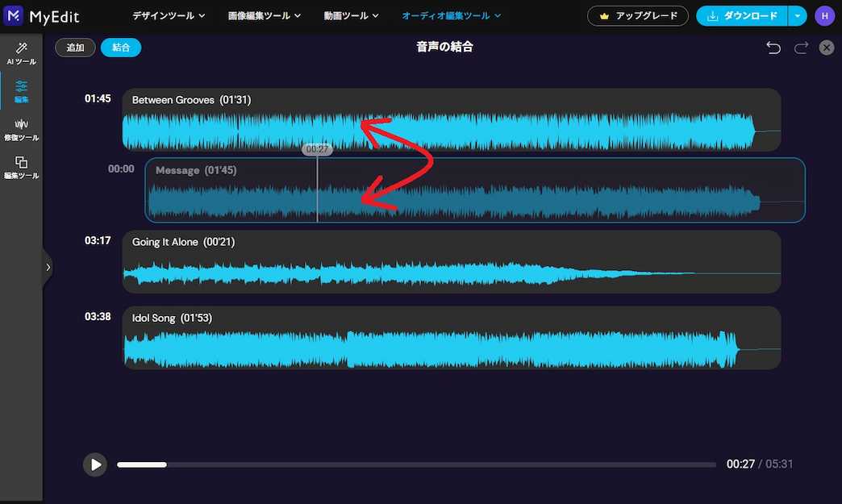
Task: Open the H account avatar
Action: (x=824, y=15)
